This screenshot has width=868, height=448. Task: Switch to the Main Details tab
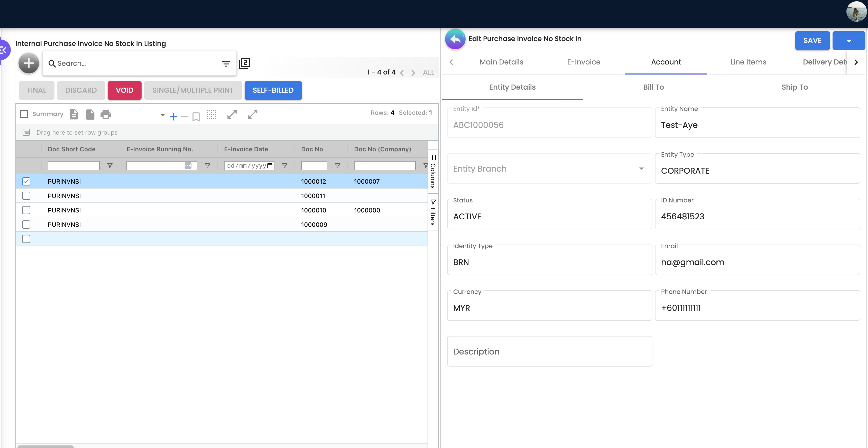click(x=501, y=62)
